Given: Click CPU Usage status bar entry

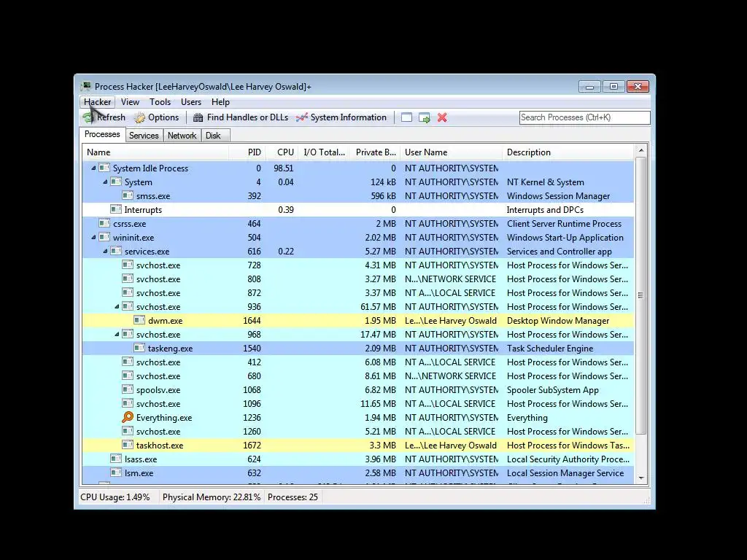Looking at the screenshot, I should tap(115, 497).
